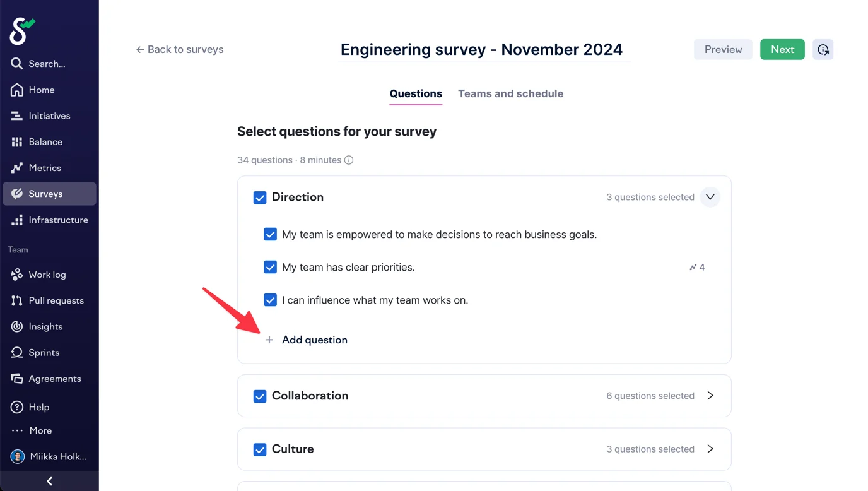
Task: Edit the survey title field
Action: tap(481, 50)
